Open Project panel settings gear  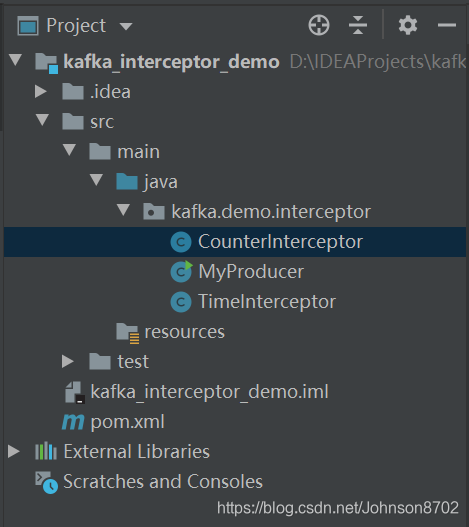click(x=408, y=25)
